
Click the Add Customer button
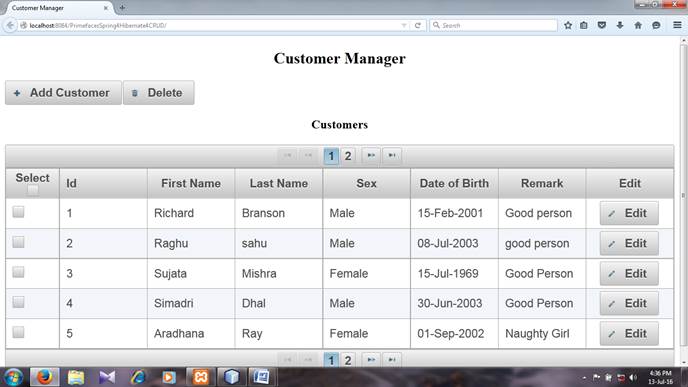(63, 93)
